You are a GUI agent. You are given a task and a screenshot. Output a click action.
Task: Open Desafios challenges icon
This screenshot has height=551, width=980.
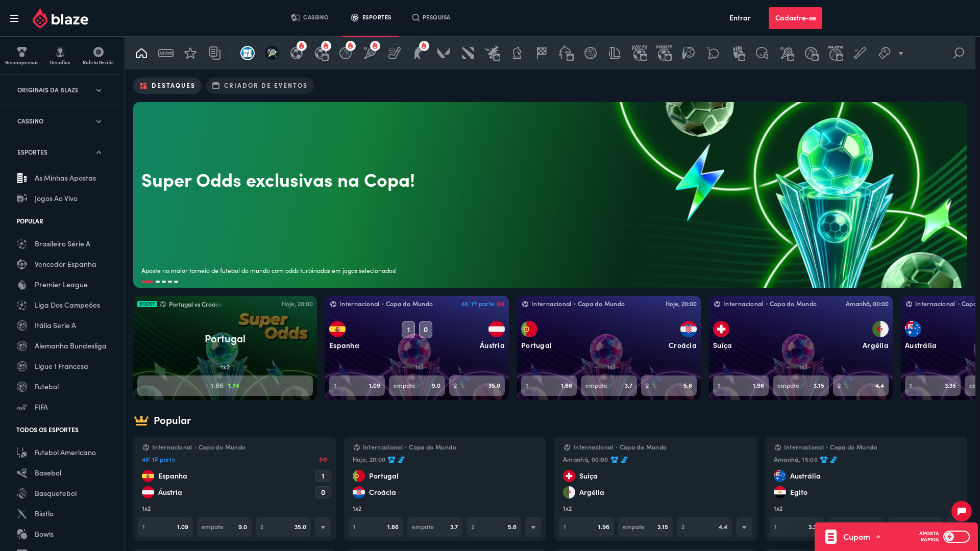[x=60, y=56]
